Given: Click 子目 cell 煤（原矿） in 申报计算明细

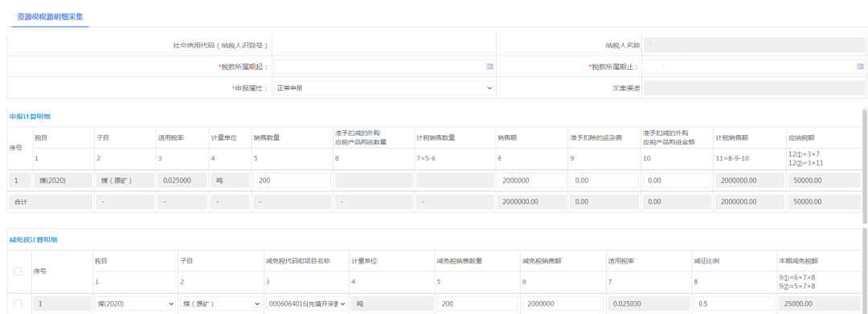Looking at the screenshot, I should tap(125, 180).
